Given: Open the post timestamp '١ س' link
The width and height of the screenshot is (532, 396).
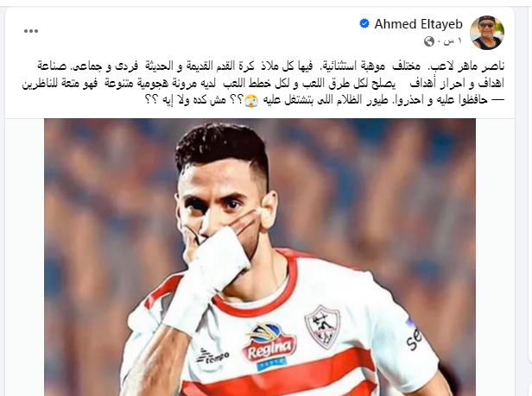Looking at the screenshot, I should click(453, 41).
